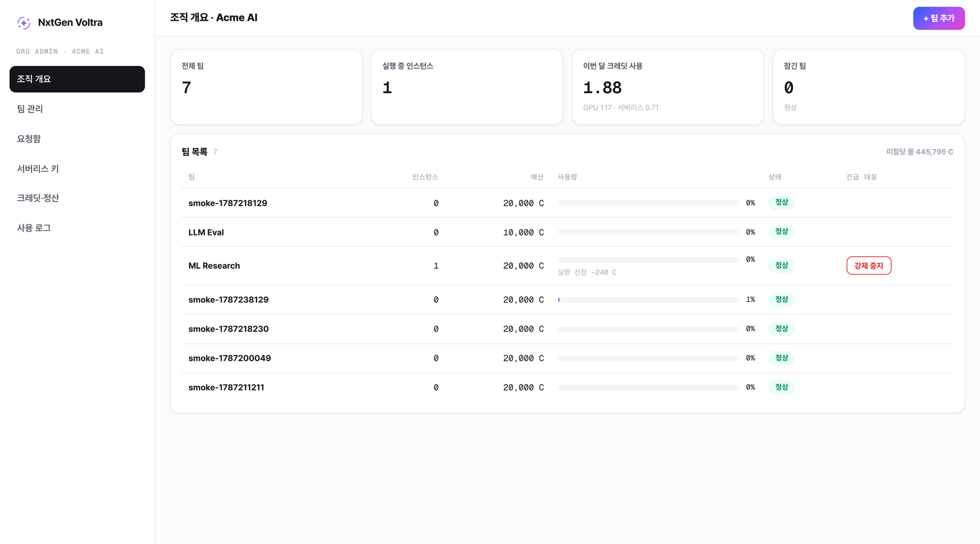Click the GPU 1.17 · 서버리스 0.71 breakdown text
This screenshot has width=980, height=544.
coord(621,108)
